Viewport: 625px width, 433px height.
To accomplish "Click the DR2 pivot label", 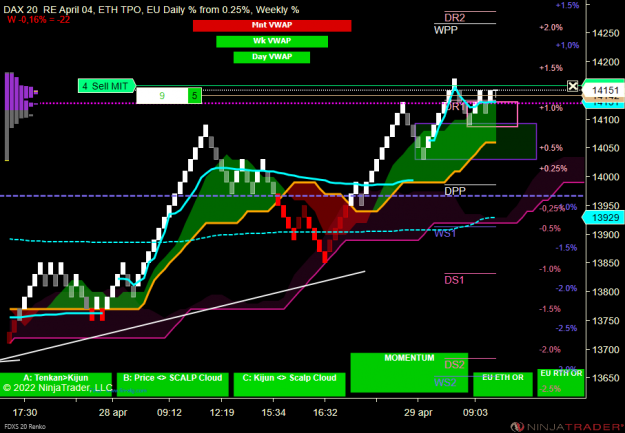I will point(455,18).
